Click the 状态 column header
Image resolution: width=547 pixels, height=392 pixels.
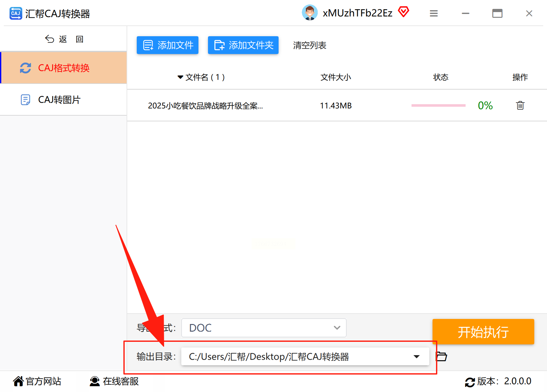pyautogui.click(x=441, y=77)
